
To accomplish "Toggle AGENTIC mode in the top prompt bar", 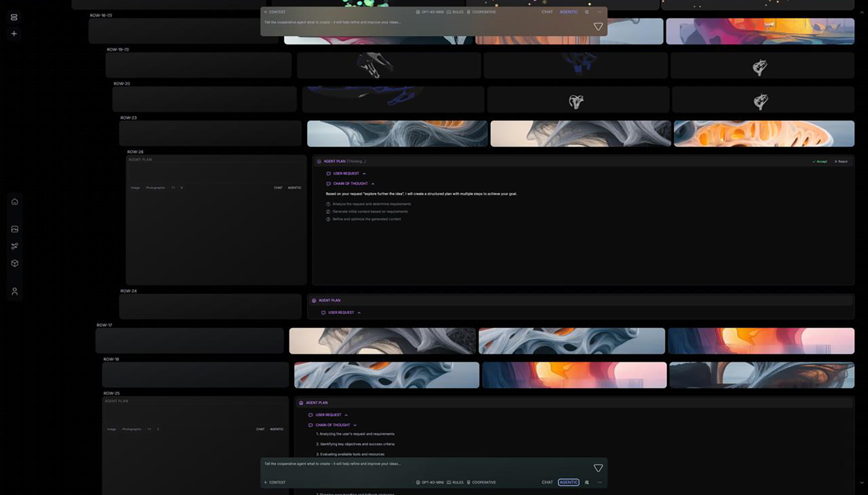I will 568,12.
